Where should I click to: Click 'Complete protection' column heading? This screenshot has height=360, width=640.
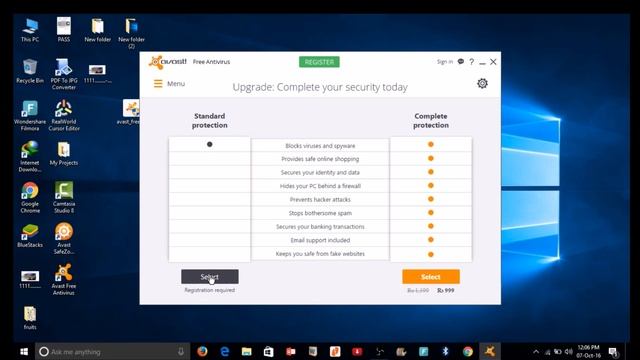(431, 120)
